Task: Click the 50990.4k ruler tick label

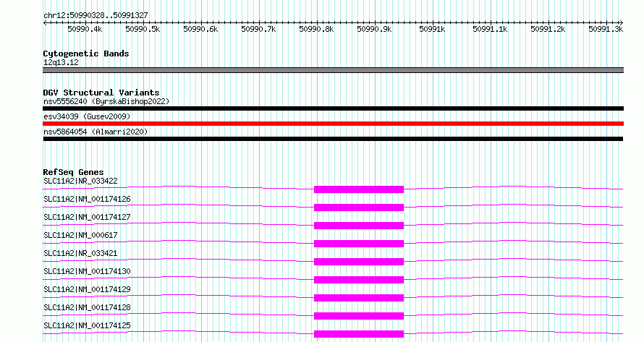Action: point(85,29)
